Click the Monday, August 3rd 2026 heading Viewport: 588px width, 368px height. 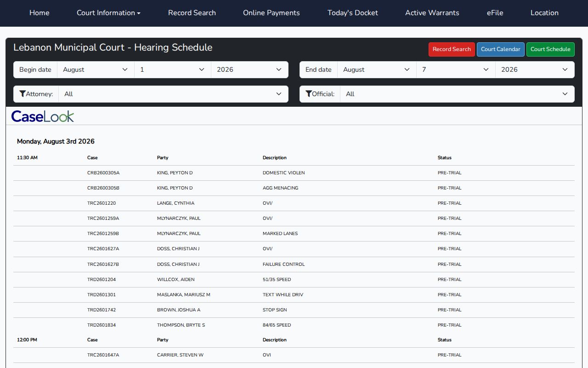[56, 141]
